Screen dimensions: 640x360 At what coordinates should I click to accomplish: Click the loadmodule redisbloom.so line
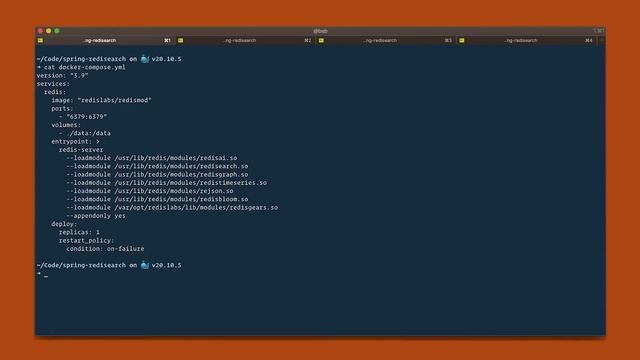[157, 199]
